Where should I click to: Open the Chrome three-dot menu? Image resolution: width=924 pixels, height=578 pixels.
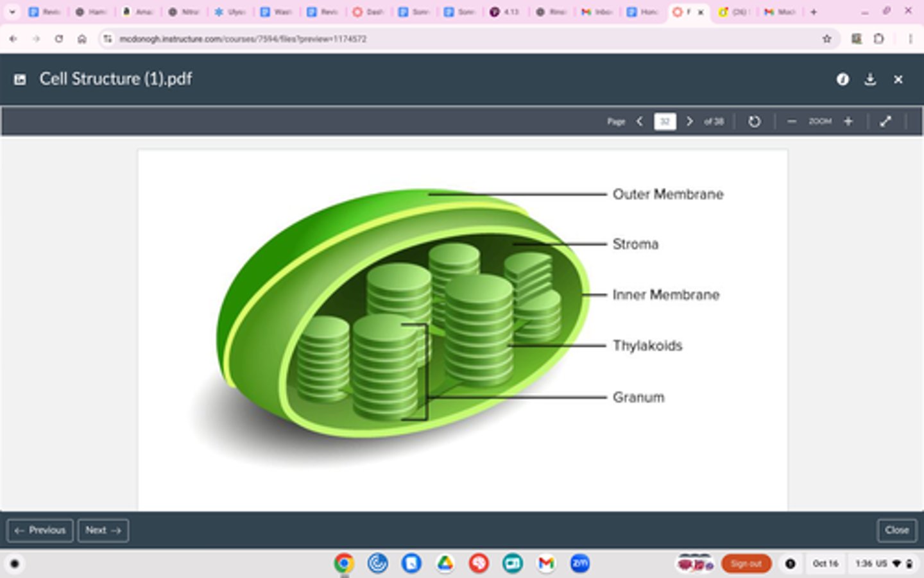pyautogui.click(x=911, y=39)
